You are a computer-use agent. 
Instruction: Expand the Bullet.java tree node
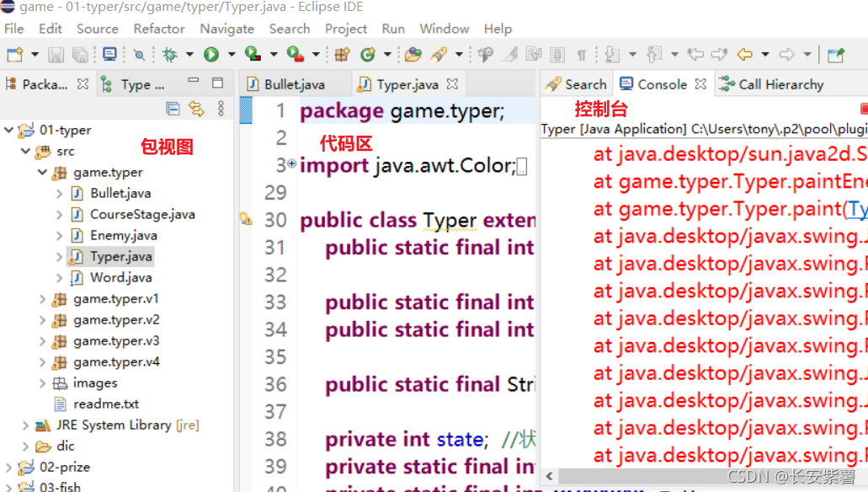point(59,194)
